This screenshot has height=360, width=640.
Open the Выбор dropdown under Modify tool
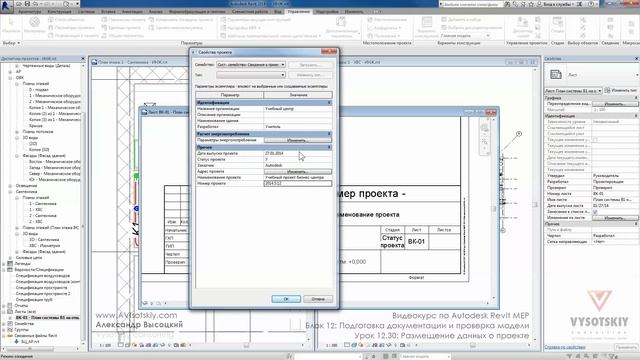pos(11,43)
